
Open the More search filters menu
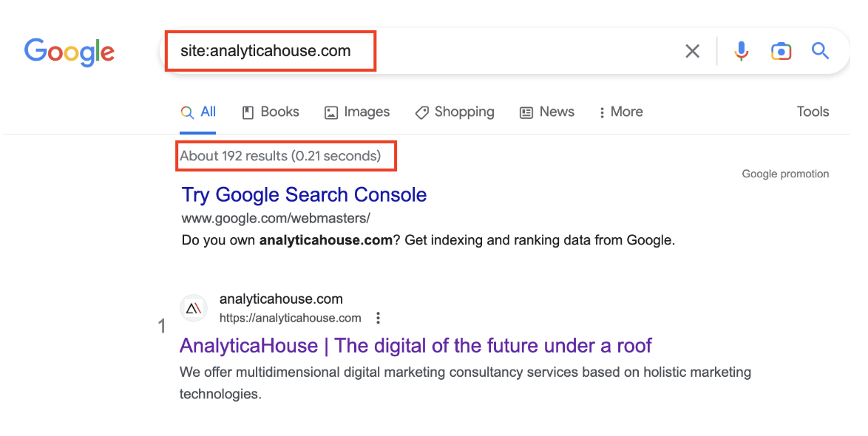[x=620, y=112]
